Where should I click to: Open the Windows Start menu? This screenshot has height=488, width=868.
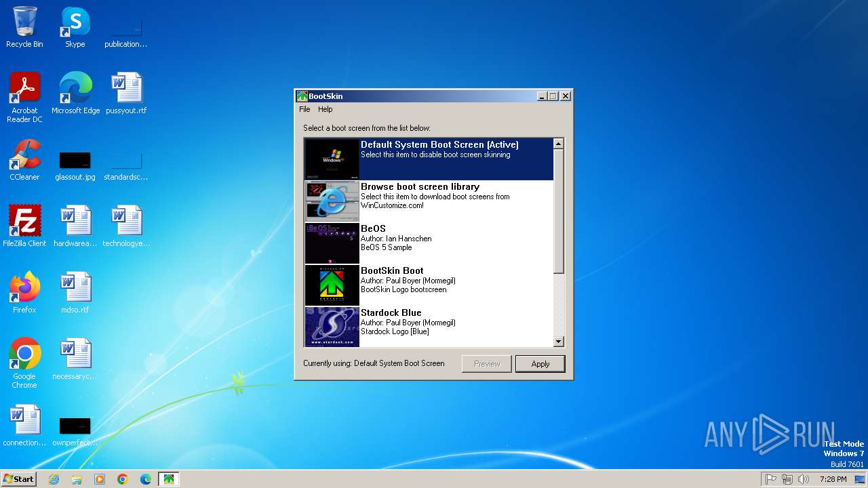point(18,479)
